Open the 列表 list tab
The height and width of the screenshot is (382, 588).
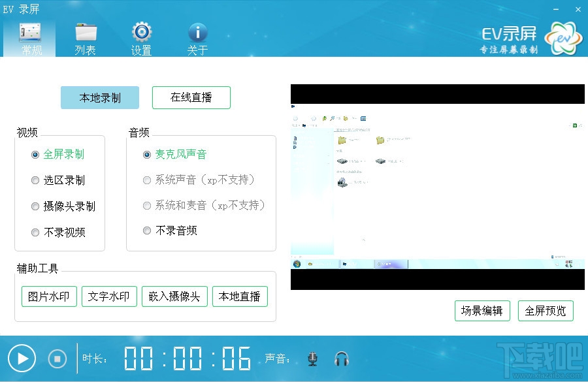click(86, 39)
